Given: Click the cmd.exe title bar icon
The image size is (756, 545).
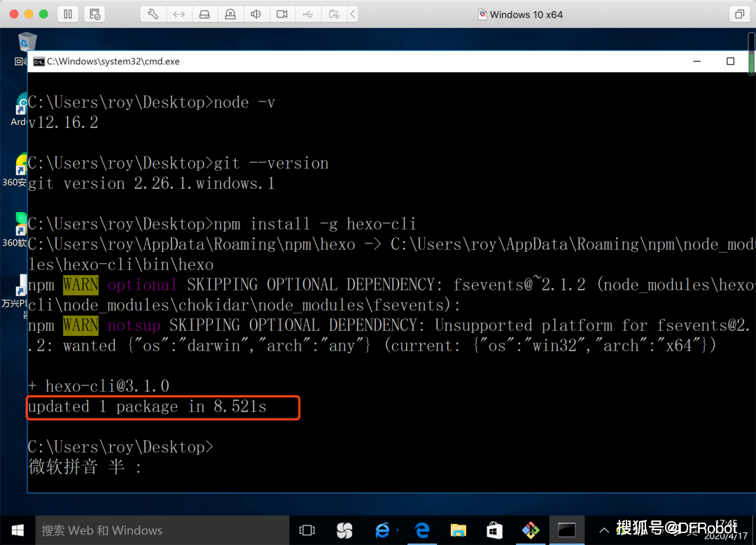Looking at the screenshot, I should tap(38, 62).
